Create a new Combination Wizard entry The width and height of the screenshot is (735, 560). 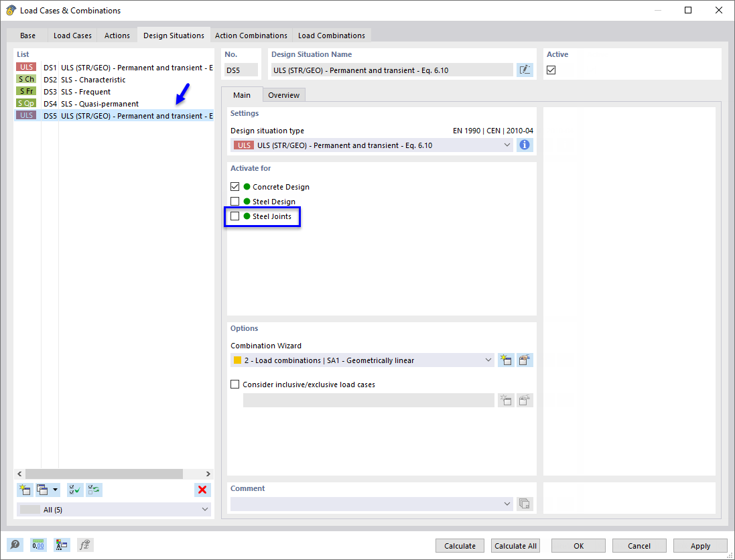(x=506, y=360)
